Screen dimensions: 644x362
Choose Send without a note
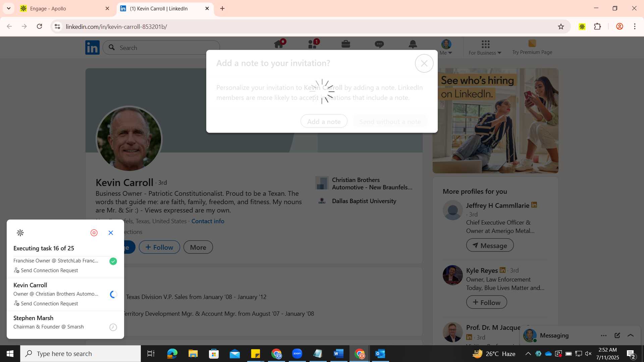tap(390, 122)
